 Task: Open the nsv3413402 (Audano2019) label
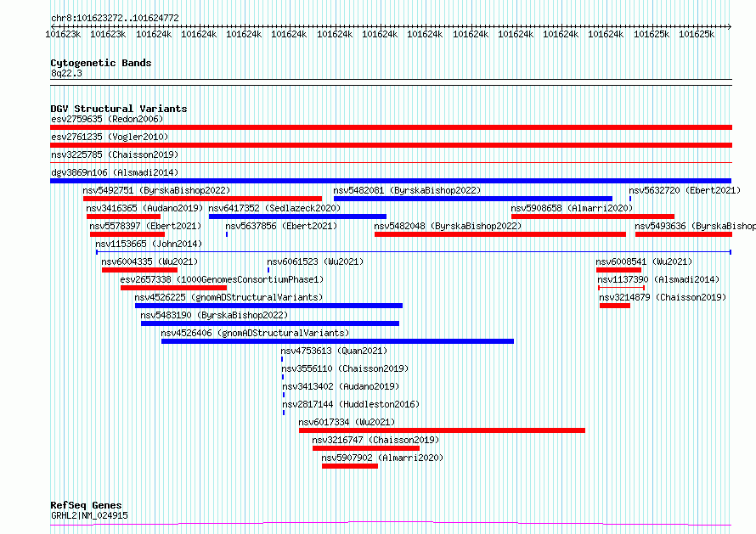pos(341,386)
